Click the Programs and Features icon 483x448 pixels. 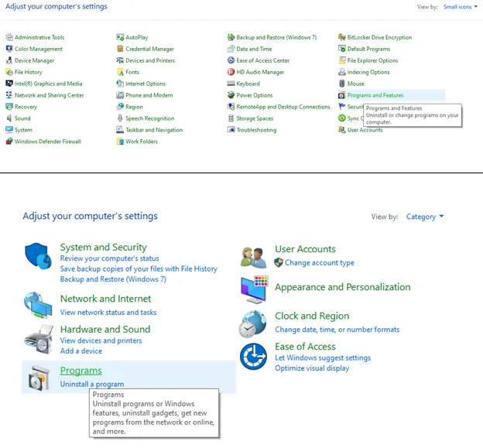341,95
